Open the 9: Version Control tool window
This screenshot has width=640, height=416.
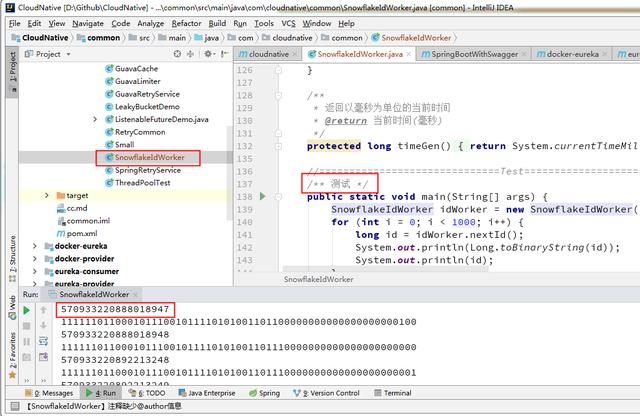point(326,393)
